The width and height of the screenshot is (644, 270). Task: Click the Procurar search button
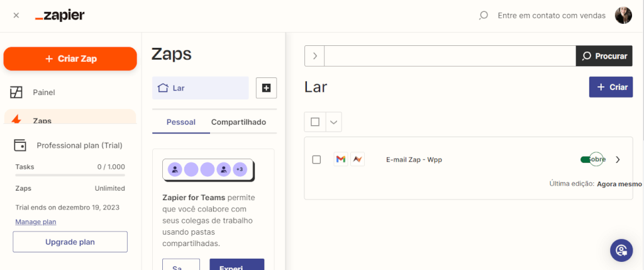(604, 56)
